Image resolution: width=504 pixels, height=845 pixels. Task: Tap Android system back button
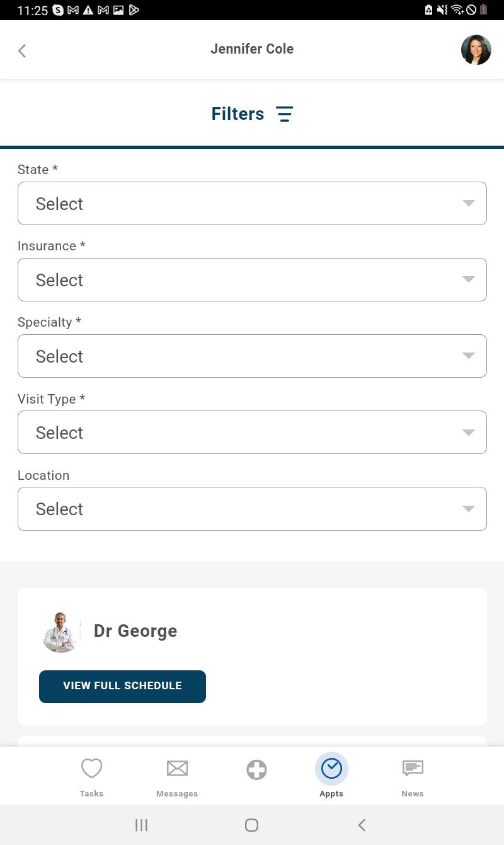click(x=362, y=825)
